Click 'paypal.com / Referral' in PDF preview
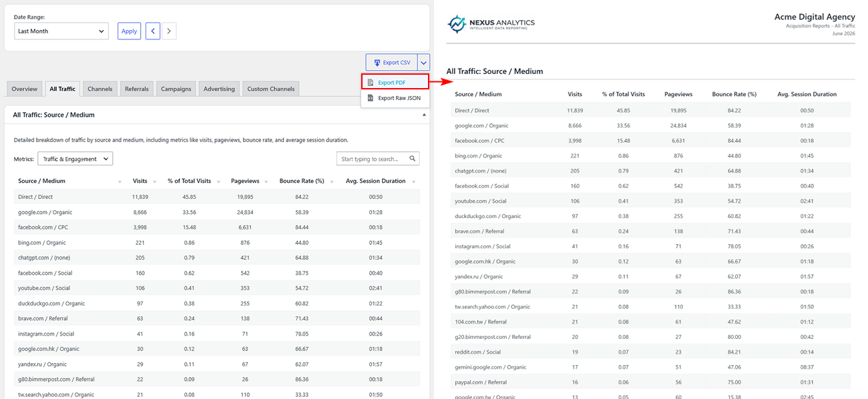The image size is (868, 399). (481, 382)
